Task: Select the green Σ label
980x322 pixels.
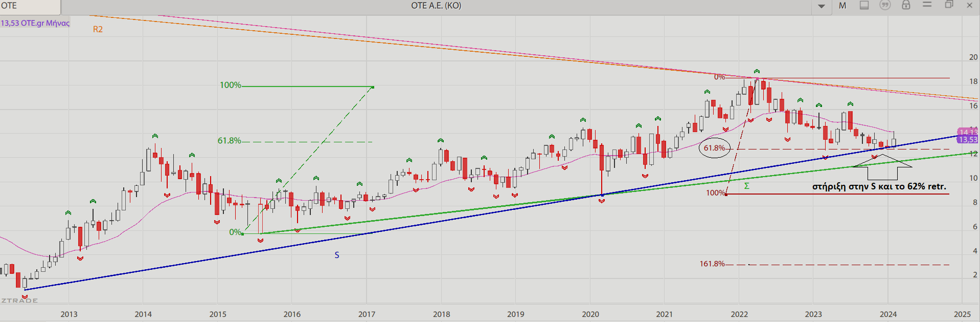Action: 747,186
